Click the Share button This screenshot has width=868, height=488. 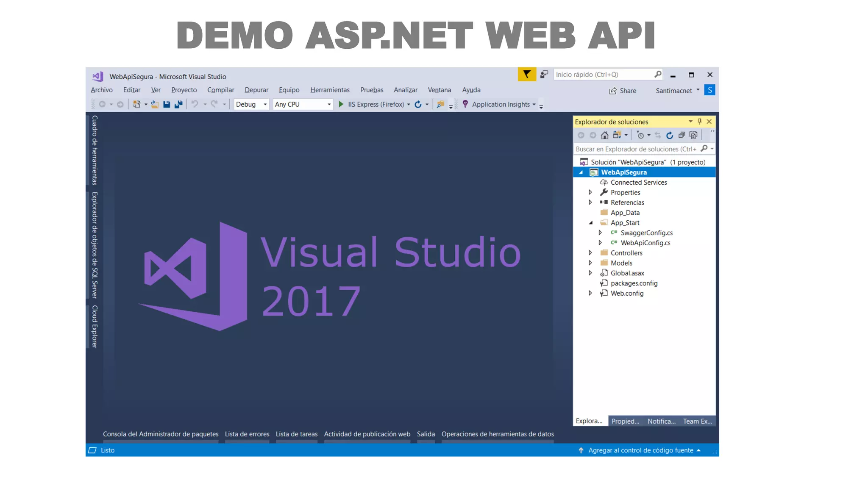[623, 91]
